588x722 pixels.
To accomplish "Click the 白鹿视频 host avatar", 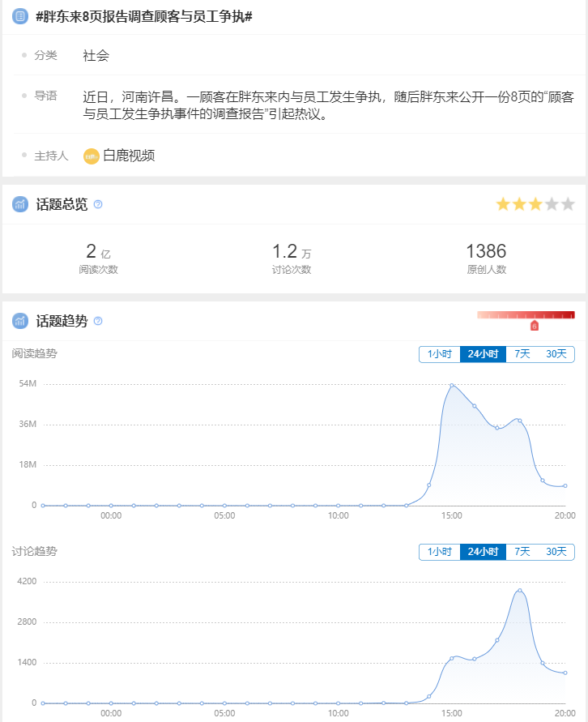I will (x=92, y=156).
